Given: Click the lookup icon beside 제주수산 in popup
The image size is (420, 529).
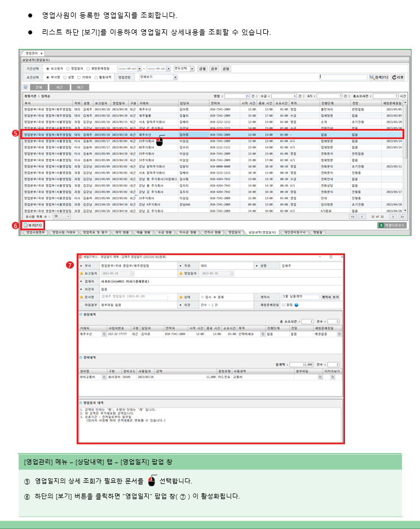Looking at the screenshot, I should click(104, 334).
